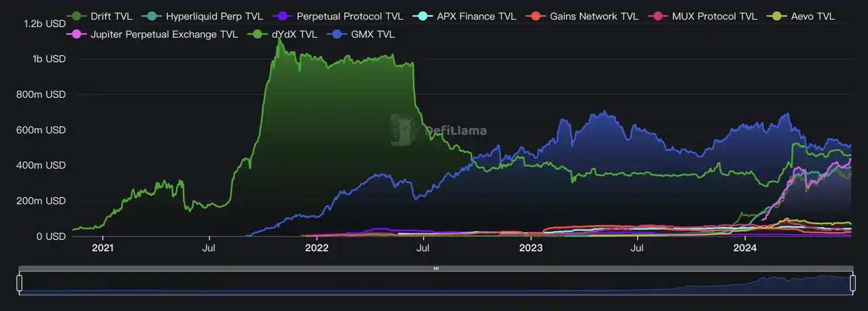Image resolution: width=868 pixels, height=311 pixels.
Task: Click the zoom overview miniature chart area
Action: (436, 285)
